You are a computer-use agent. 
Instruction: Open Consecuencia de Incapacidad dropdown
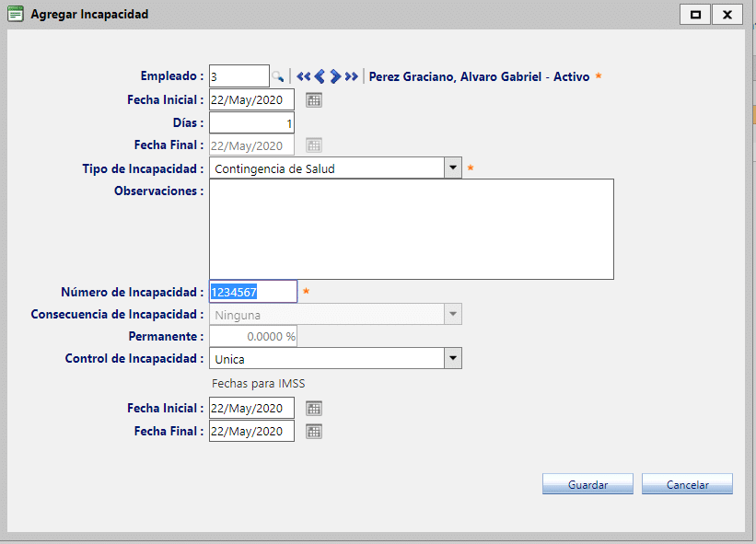point(452,315)
